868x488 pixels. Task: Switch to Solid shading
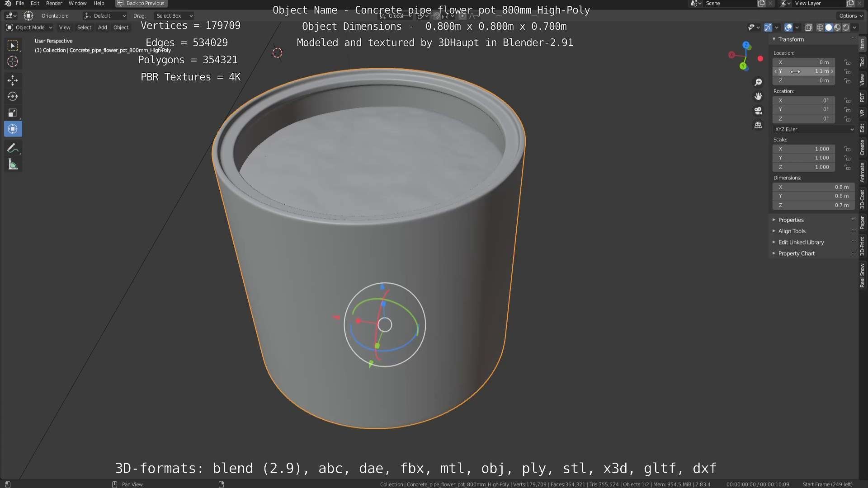(x=828, y=28)
